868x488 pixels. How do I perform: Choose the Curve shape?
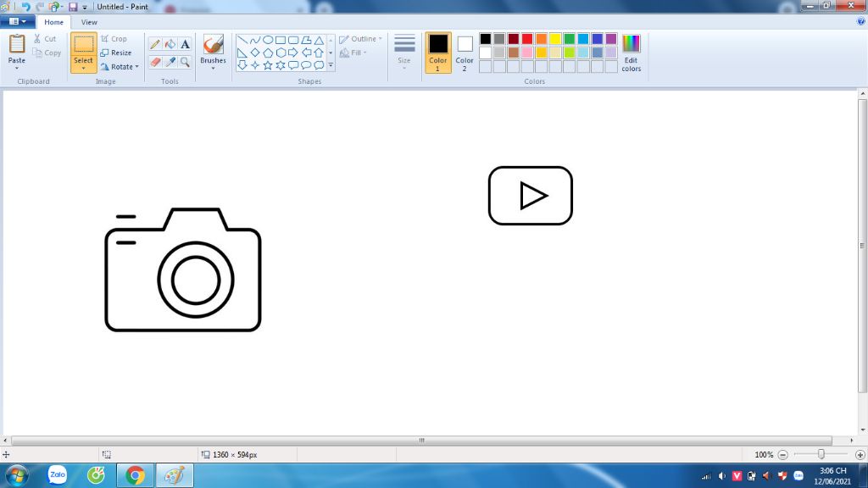(x=255, y=41)
